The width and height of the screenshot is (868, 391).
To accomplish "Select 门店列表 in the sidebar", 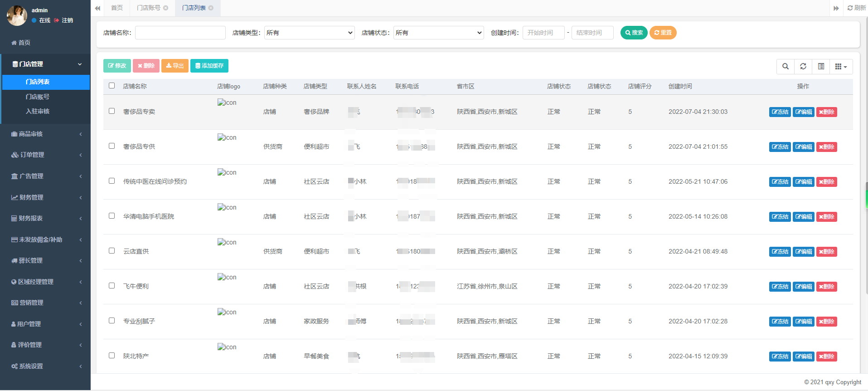I will click(x=46, y=82).
